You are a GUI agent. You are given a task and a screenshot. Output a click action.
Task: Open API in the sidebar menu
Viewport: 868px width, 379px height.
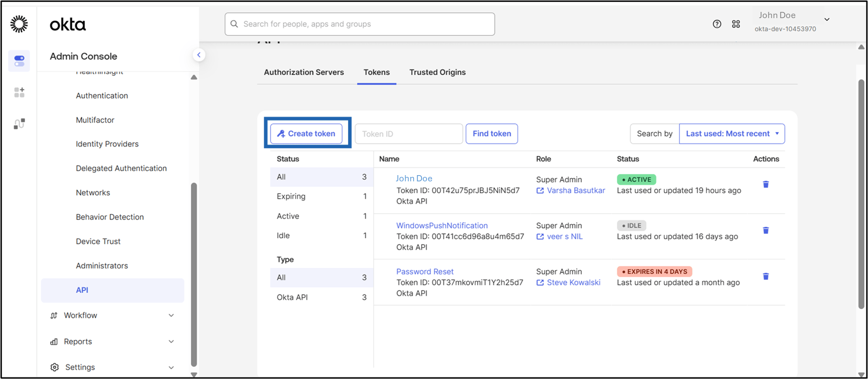(112, 290)
